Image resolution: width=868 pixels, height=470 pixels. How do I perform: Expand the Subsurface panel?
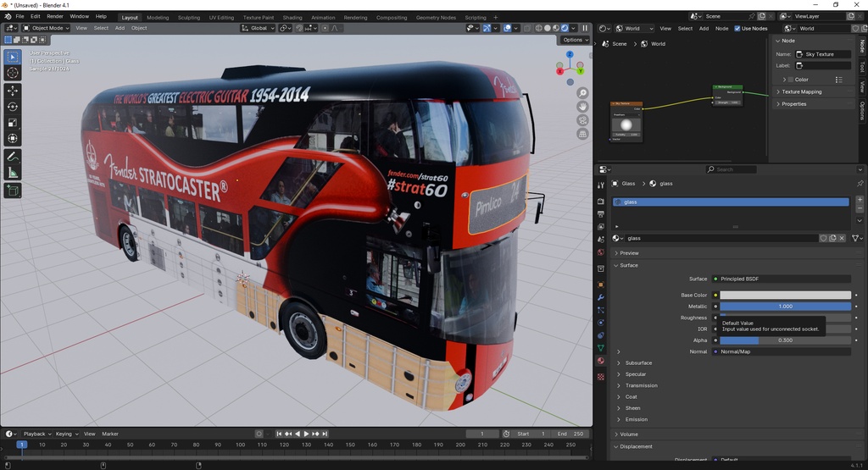[x=640, y=363]
